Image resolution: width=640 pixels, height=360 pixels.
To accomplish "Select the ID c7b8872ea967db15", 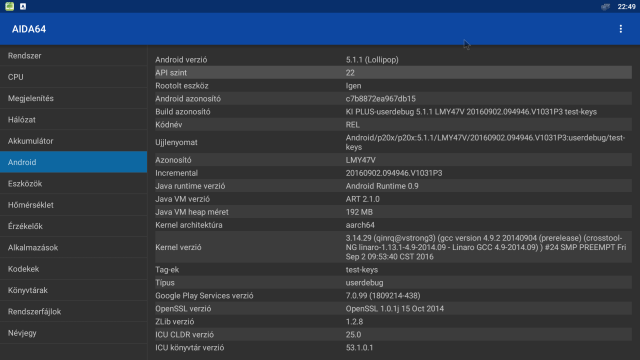I will tap(380, 99).
